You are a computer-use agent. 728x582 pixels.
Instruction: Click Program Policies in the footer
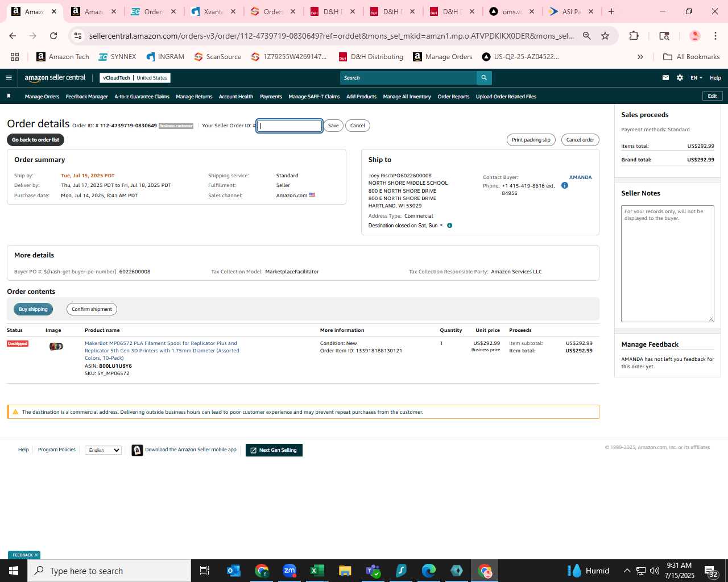click(57, 450)
